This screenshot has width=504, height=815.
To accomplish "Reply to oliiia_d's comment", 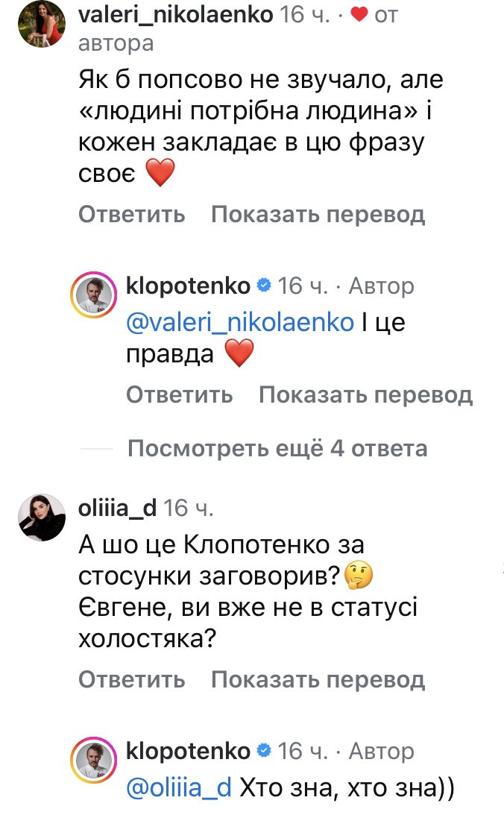I will (131, 679).
